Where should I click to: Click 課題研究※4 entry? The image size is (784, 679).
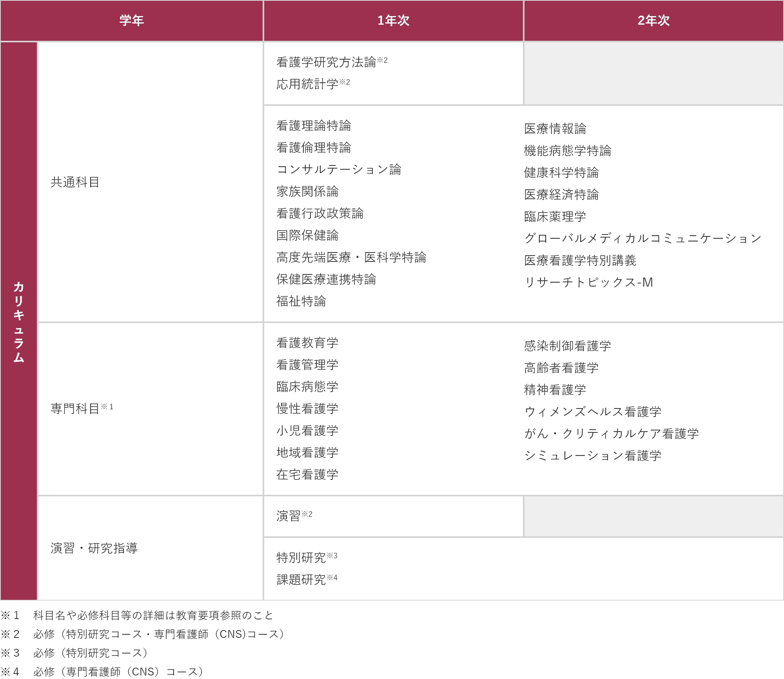point(307,579)
